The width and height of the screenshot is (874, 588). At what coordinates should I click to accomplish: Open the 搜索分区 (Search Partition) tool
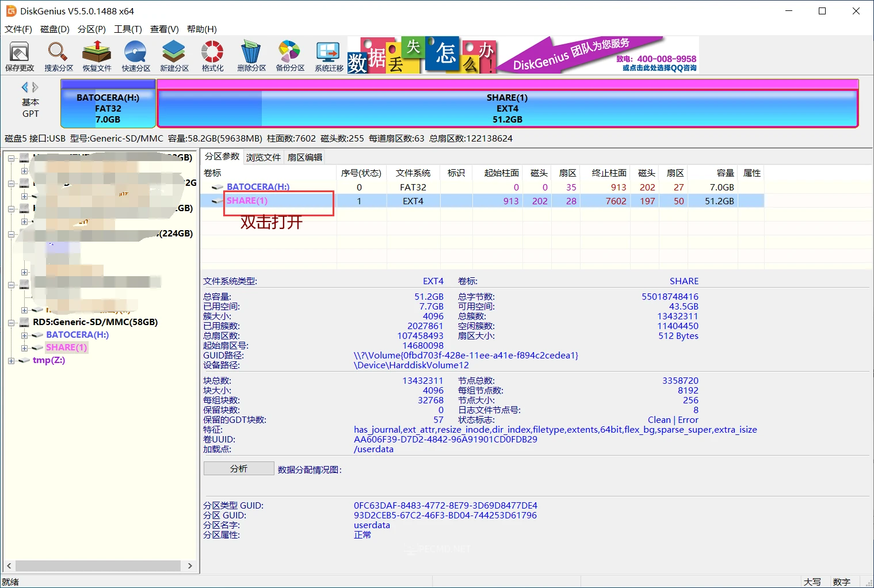58,56
